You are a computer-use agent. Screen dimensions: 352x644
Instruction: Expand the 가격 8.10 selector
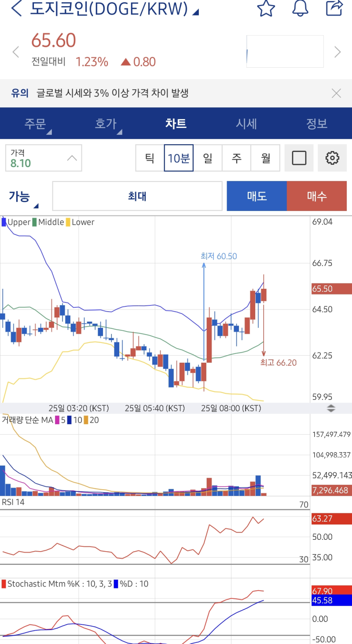click(44, 158)
